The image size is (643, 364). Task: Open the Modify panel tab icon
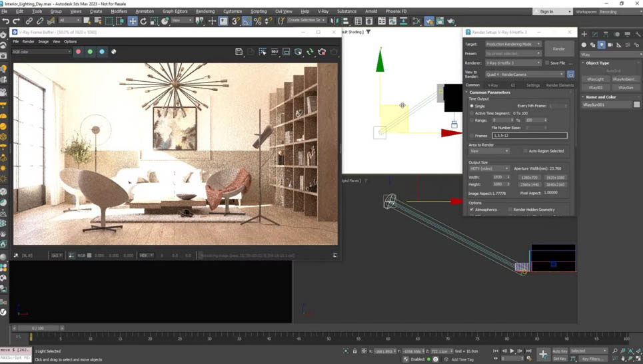(595, 34)
